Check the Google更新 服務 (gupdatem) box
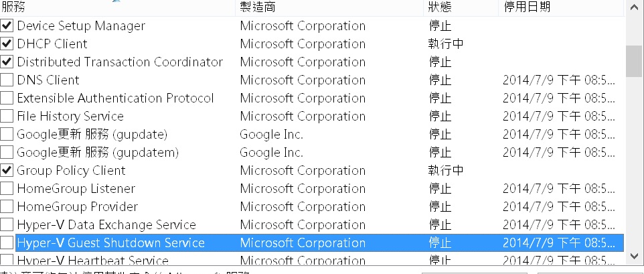This screenshot has width=644, height=274. click(x=7, y=153)
